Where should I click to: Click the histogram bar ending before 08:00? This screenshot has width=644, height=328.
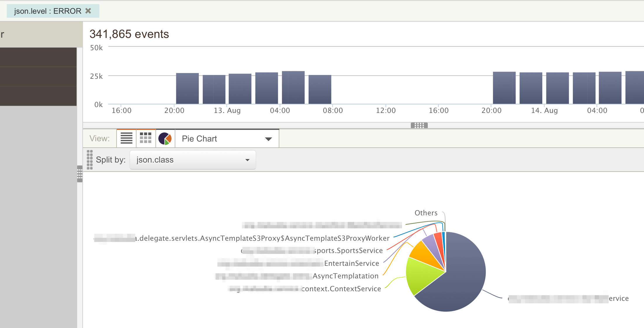coord(320,89)
